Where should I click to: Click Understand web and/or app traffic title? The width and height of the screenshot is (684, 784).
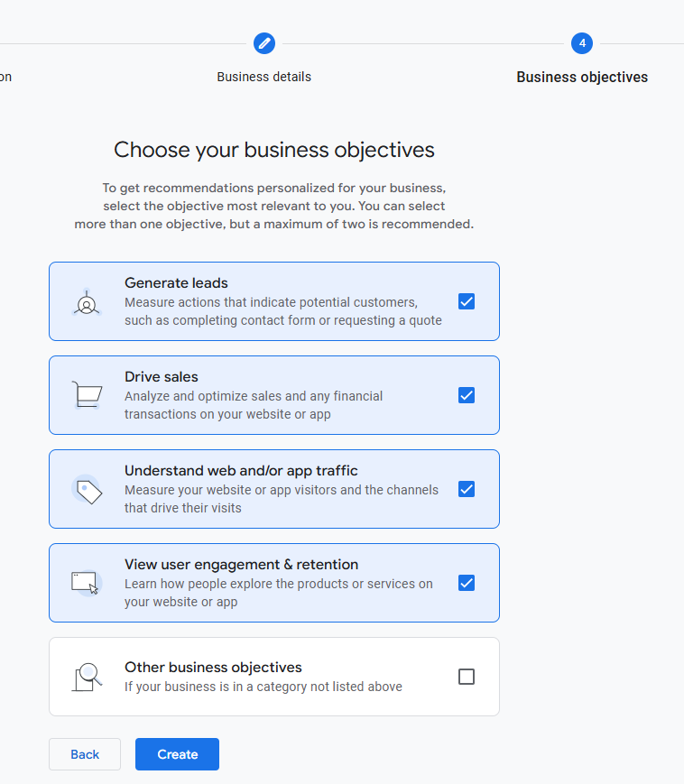(x=241, y=471)
